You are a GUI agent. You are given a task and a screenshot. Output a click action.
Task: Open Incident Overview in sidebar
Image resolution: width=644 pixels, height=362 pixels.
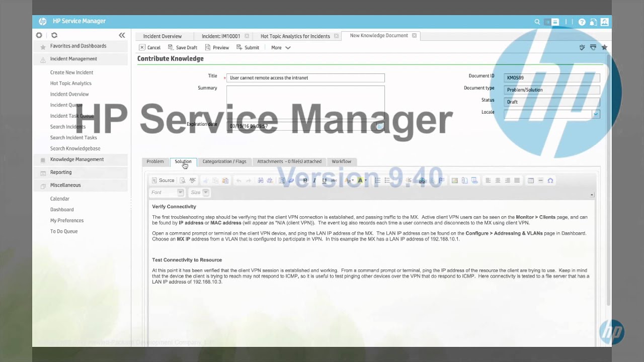point(69,94)
